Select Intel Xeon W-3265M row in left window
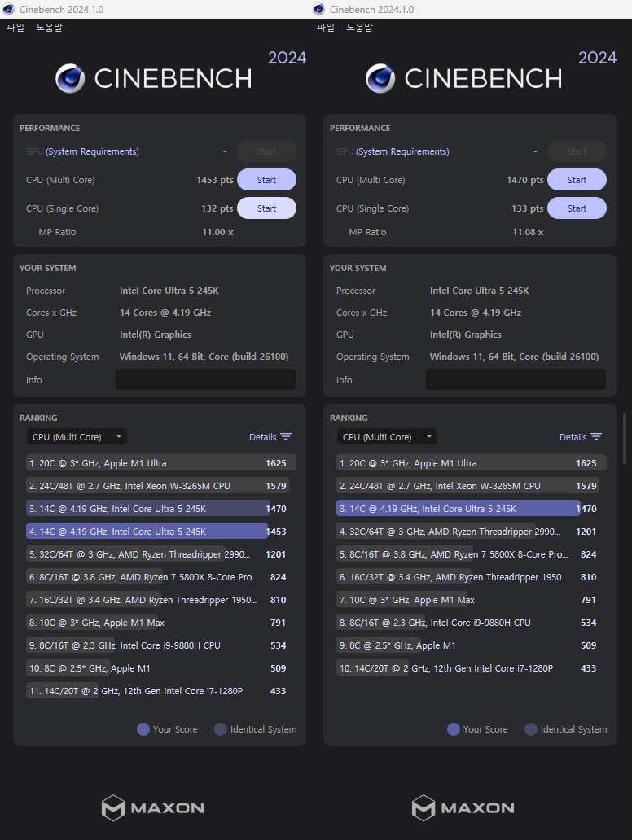This screenshot has width=632, height=840. pyautogui.click(x=160, y=486)
